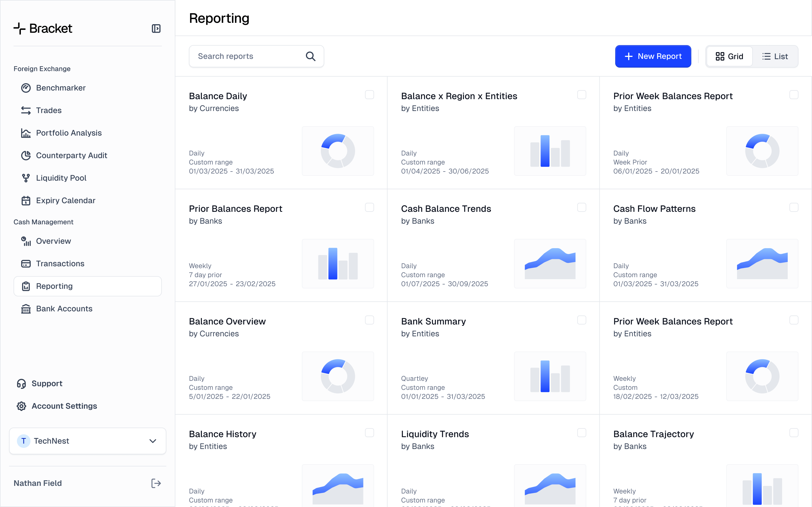Collapse the sidebar panel icon
This screenshot has width=812, height=507.
tap(156, 28)
